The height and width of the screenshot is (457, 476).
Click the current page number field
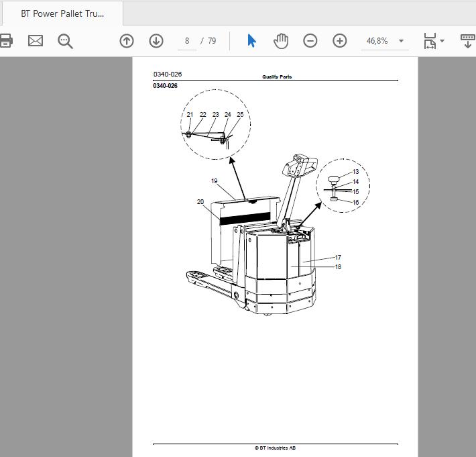187,41
